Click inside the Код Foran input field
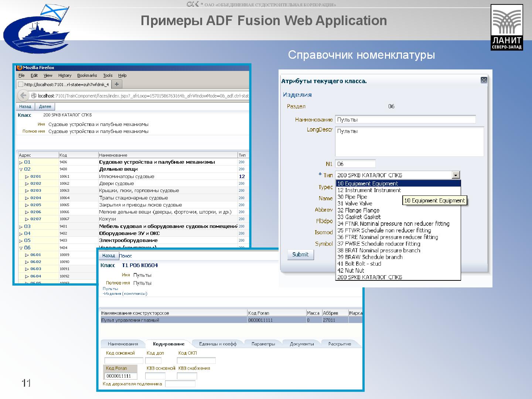This screenshot has height=399, width=532. [121, 375]
